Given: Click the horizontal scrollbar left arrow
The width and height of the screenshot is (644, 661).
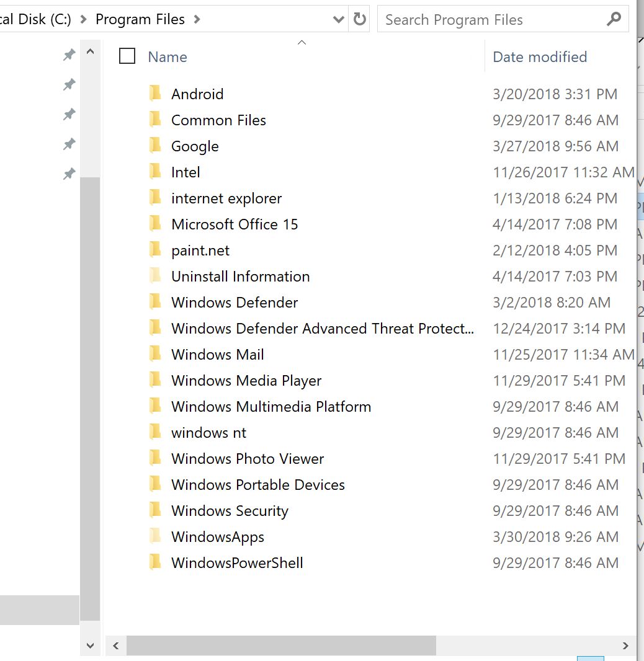Looking at the screenshot, I should [x=116, y=645].
